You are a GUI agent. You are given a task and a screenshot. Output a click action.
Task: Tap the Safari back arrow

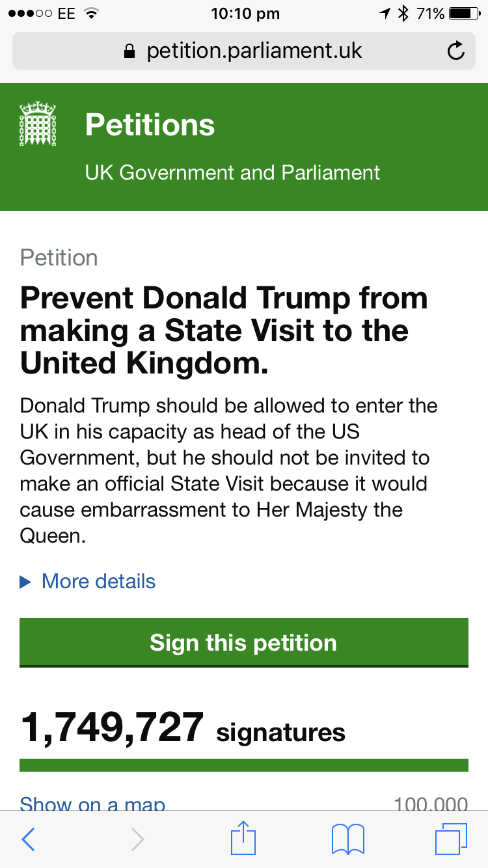click(x=28, y=839)
